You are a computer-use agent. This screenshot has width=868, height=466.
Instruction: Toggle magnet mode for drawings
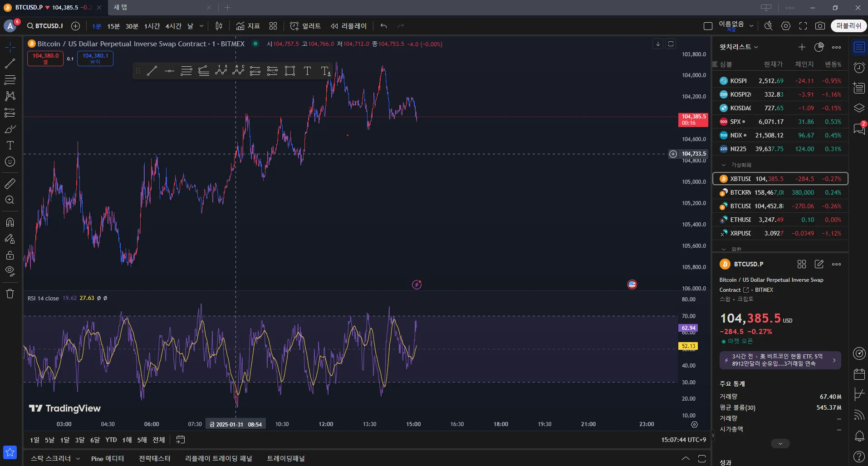pyautogui.click(x=10, y=222)
